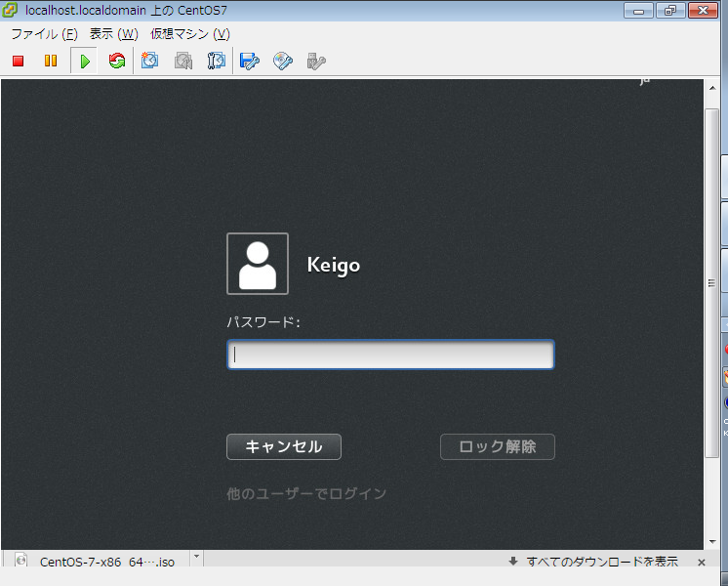Click the console vertical scrollbar thumb
728x586 pixels.
[x=711, y=283]
